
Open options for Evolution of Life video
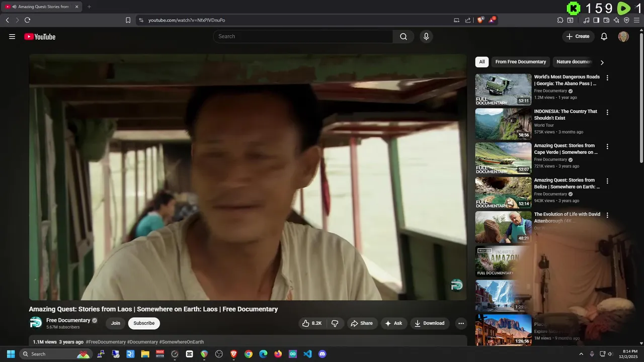(607, 215)
